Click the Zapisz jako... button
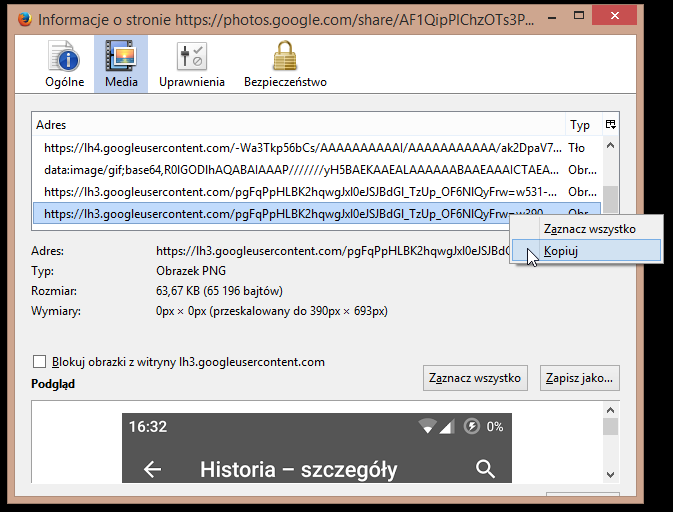 click(579, 378)
